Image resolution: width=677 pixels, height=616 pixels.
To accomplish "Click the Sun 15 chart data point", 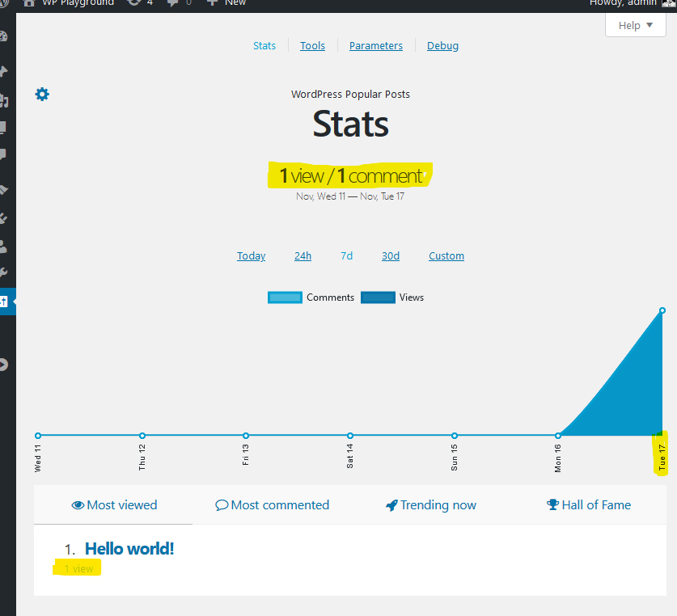I will [x=455, y=436].
